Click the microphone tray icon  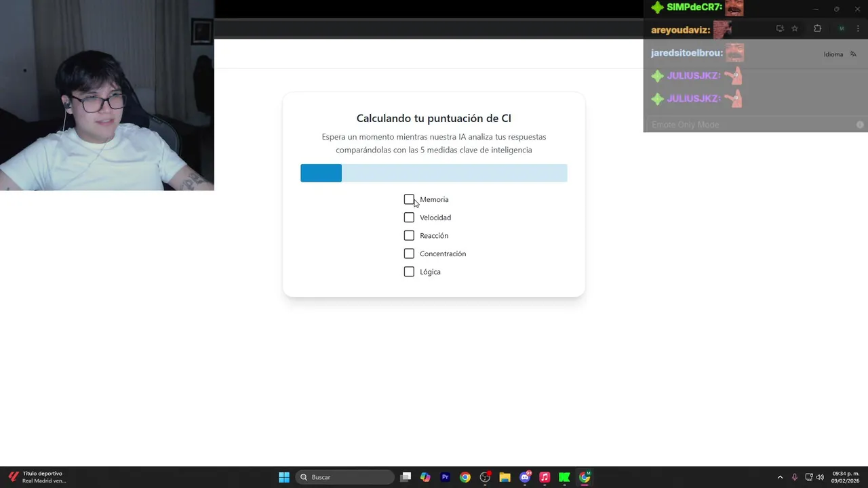pos(795,477)
